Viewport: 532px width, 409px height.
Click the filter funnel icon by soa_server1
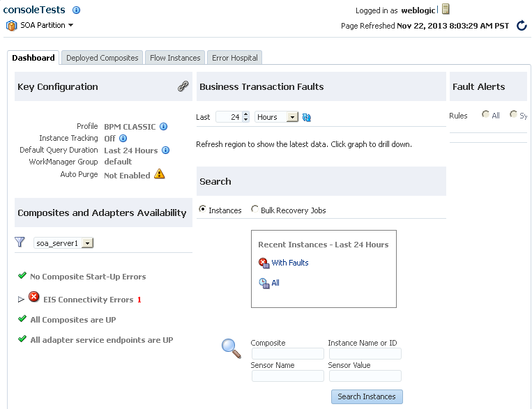20,242
